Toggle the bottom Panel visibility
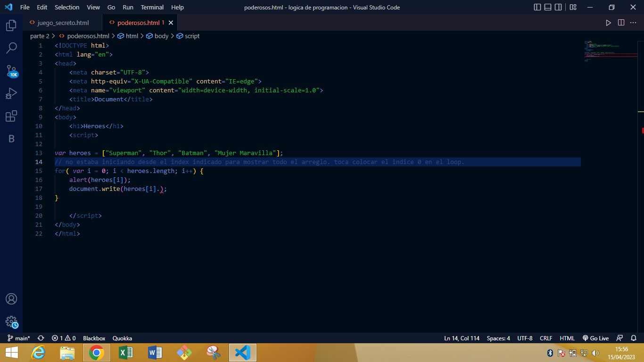This screenshot has width=644, height=362. pyautogui.click(x=548, y=7)
